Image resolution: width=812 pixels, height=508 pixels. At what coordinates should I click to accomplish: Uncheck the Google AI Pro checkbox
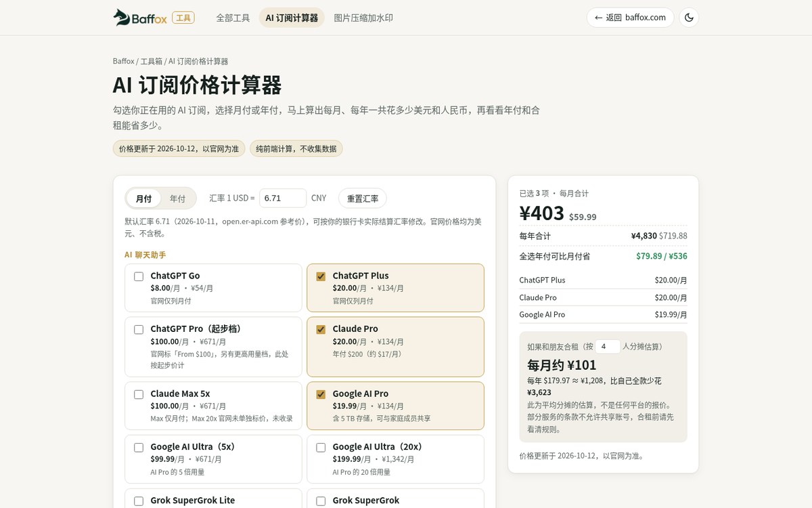coord(321,394)
